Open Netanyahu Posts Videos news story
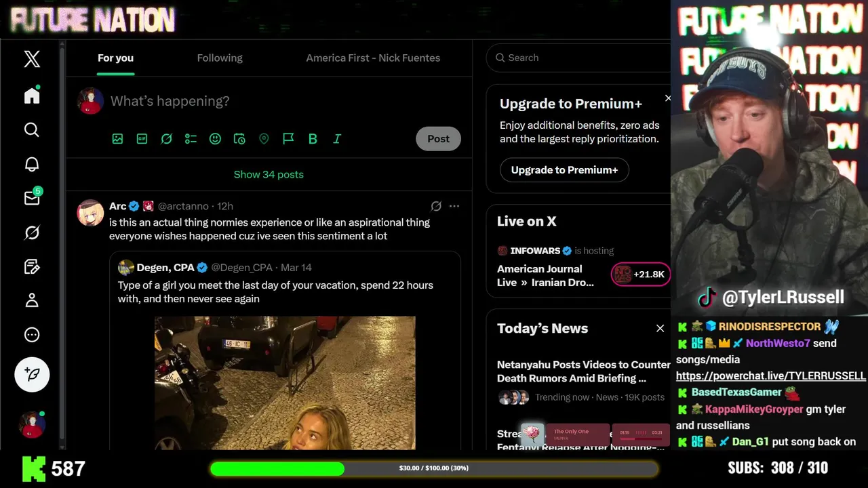Viewport: 868px width, 488px height. click(x=584, y=371)
